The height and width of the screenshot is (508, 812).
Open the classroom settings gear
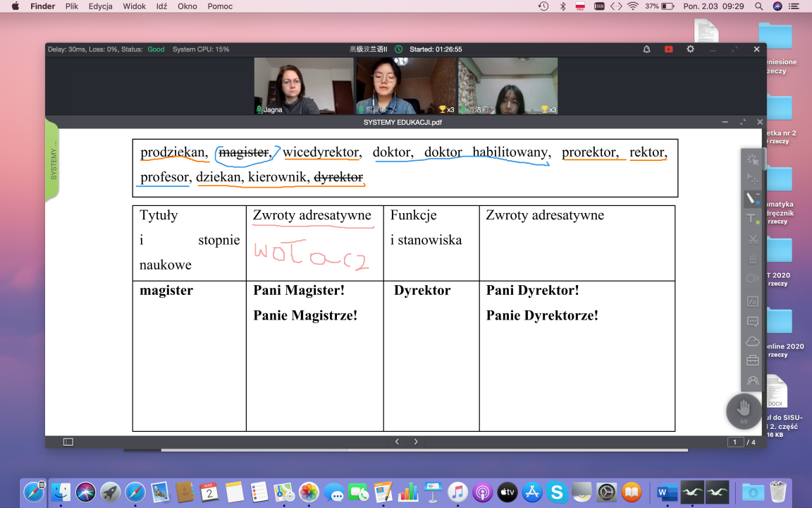coord(690,49)
